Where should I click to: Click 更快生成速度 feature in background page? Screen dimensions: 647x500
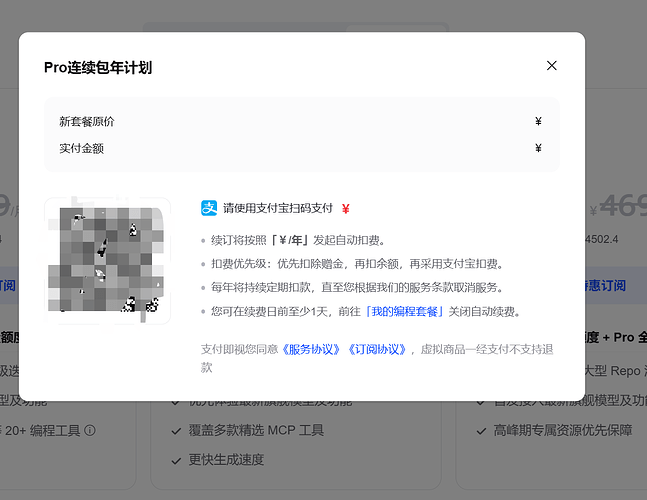coord(226,460)
